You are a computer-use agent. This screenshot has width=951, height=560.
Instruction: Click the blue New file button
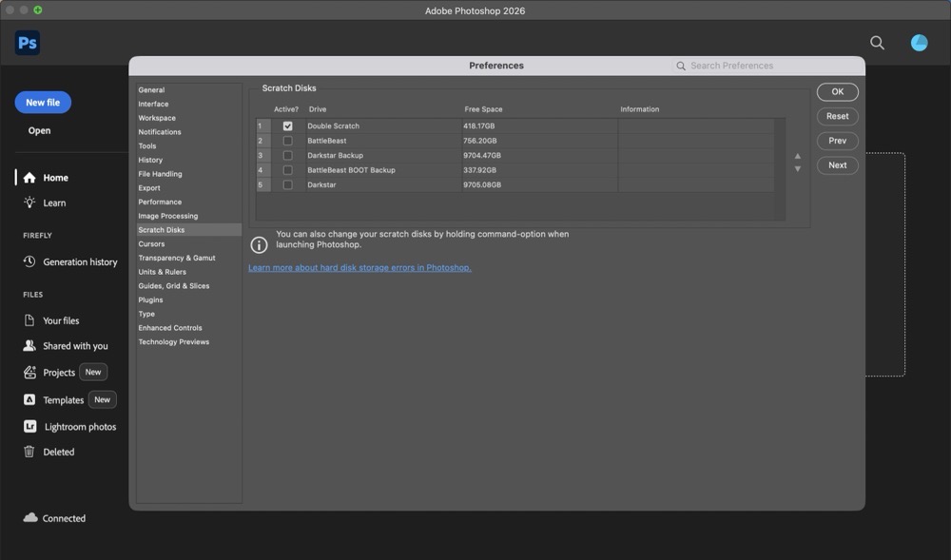pyautogui.click(x=43, y=103)
